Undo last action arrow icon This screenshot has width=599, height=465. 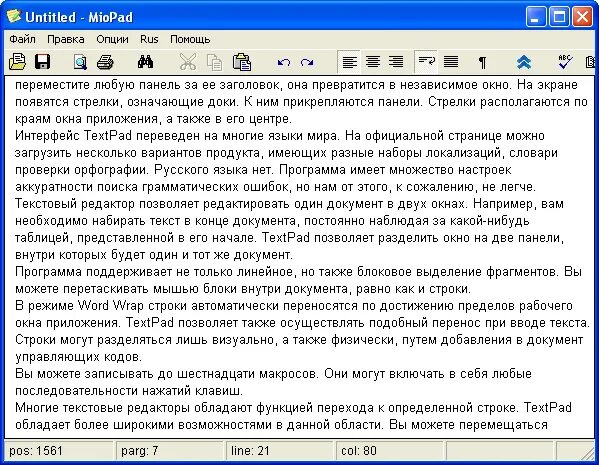(x=283, y=62)
